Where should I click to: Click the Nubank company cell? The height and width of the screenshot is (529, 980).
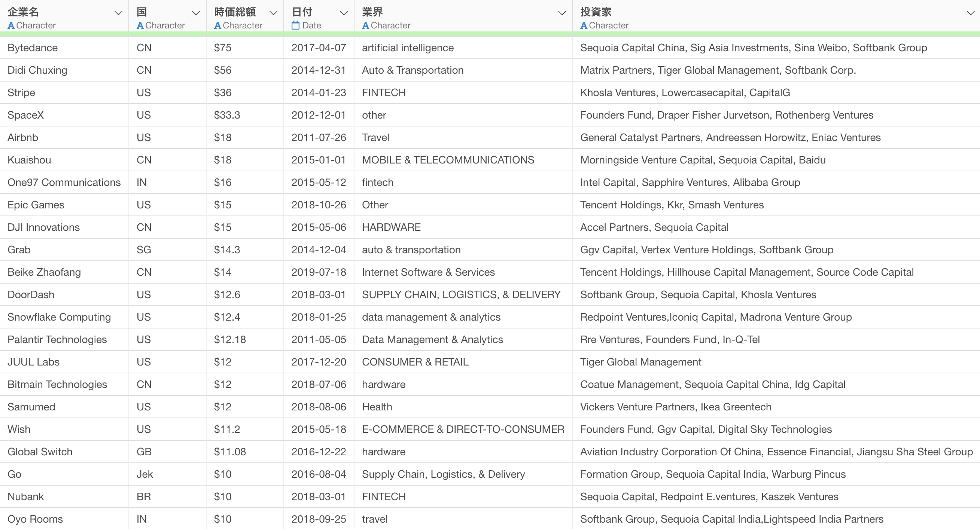pyautogui.click(x=64, y=496)
